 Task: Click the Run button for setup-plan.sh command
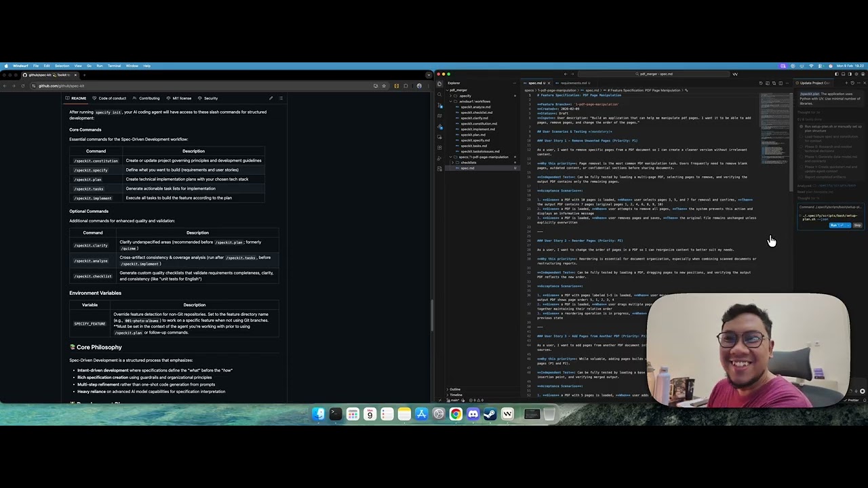pos(837,225)
